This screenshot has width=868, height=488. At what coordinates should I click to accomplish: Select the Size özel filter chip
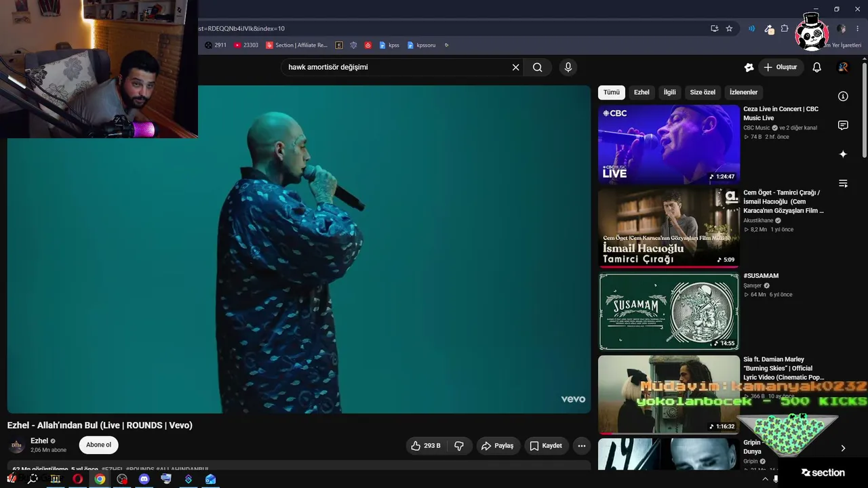[x=703, y=92]
